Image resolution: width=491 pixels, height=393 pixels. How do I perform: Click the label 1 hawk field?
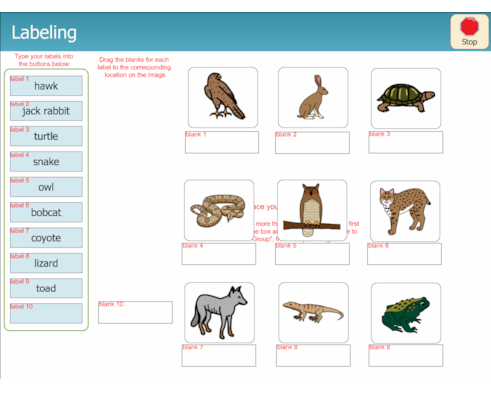point(46,86)
